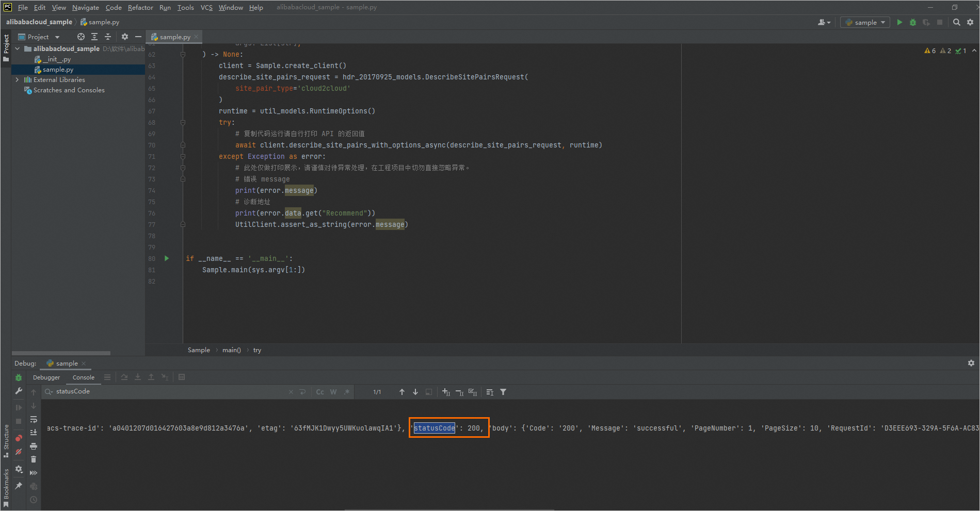
Task: Toggle scroll to end of console
Action: coord(34,433)
